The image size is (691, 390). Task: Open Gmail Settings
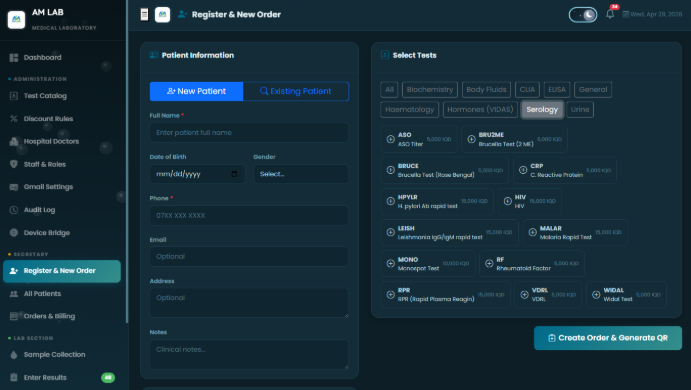pyautogui.click(x=62, y=187)
